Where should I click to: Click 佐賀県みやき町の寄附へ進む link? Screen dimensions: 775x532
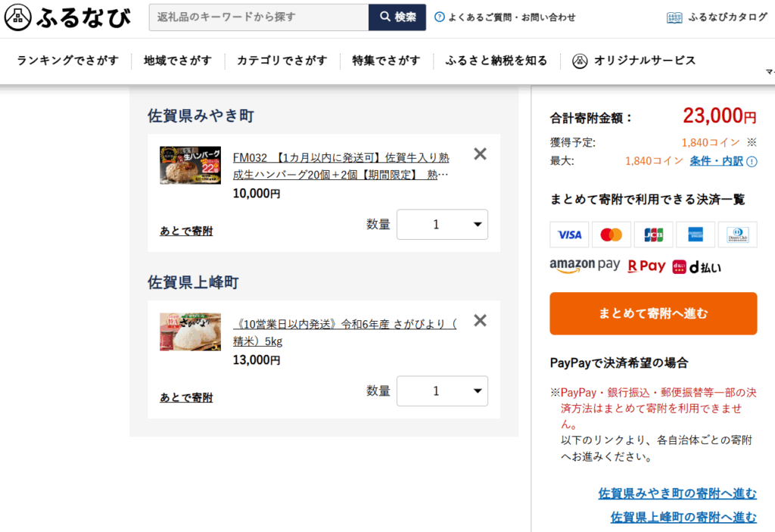[x=677, y=493]
